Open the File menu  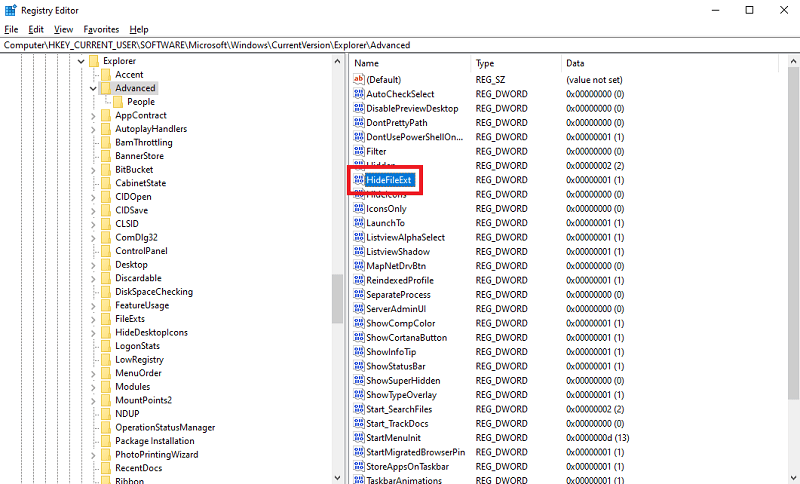pyautogui.click(x=11, y=30)
